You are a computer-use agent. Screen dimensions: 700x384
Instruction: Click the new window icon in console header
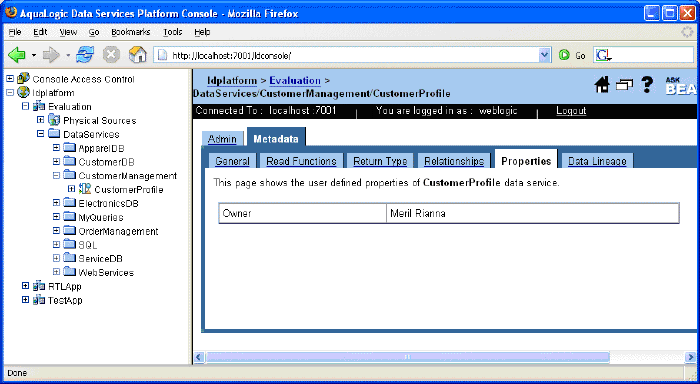(625, 84)
